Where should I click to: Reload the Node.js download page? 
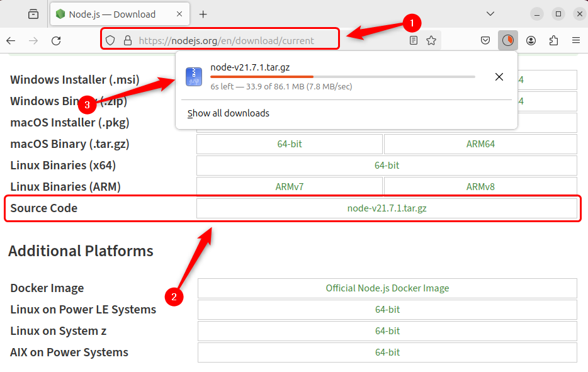[x=56, y=40]
